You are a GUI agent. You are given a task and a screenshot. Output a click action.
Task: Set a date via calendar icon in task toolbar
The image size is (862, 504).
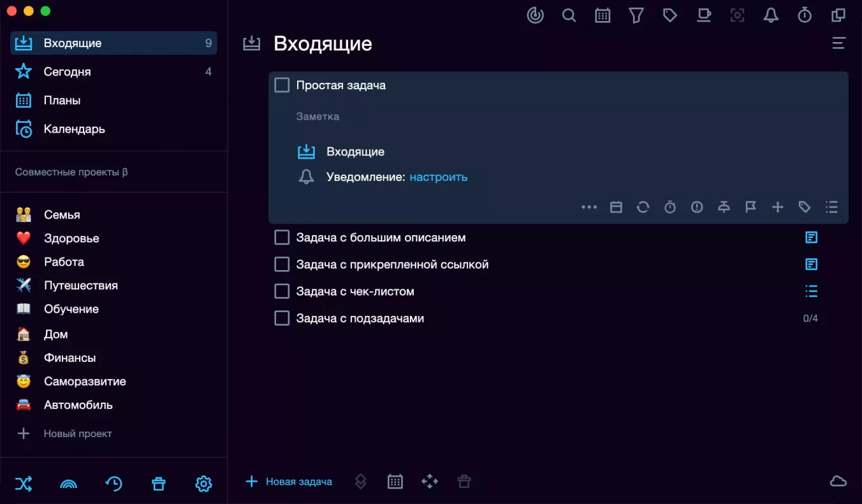(616, 207)
